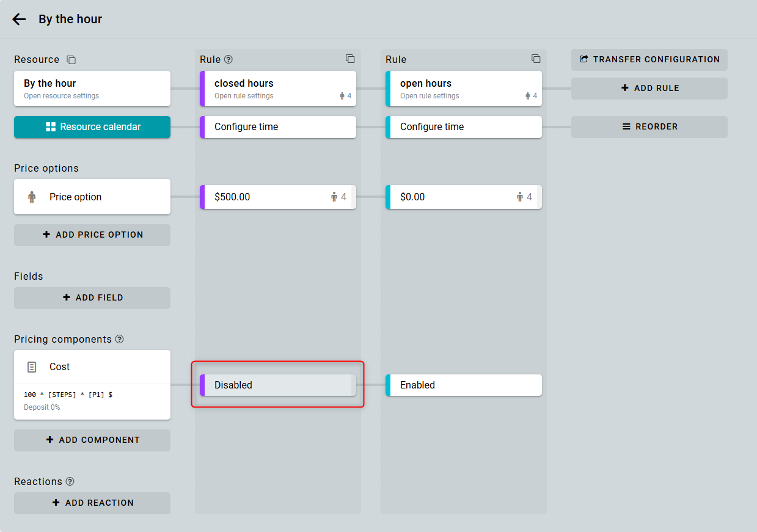Duplicate the closed hours rule column
The image size is (757, 532).
(350, 59)
